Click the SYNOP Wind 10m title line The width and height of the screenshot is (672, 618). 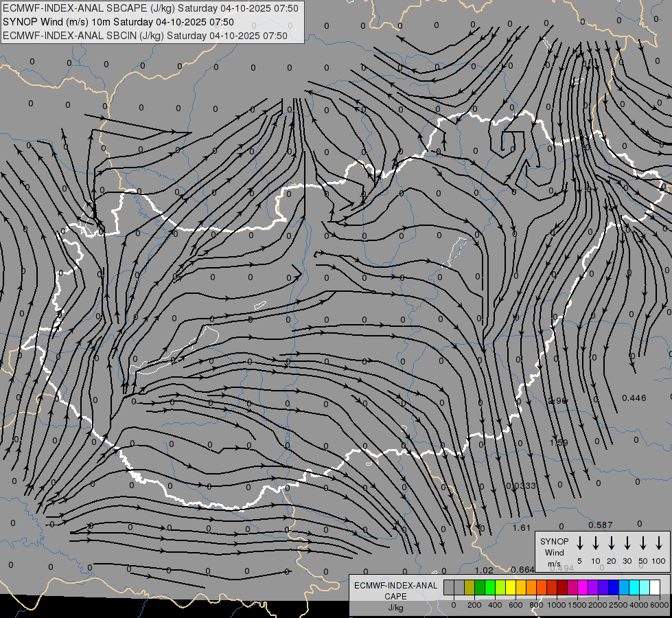pos(118,22)
